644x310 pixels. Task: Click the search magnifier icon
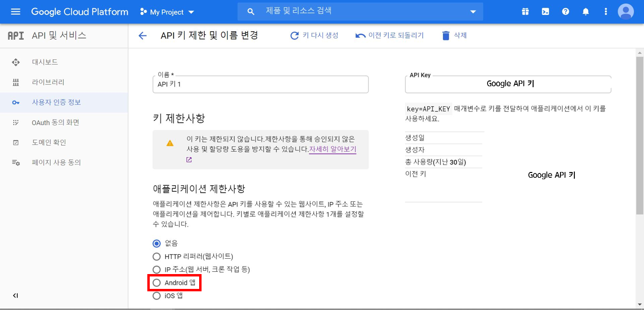click(x=250, y=11)
